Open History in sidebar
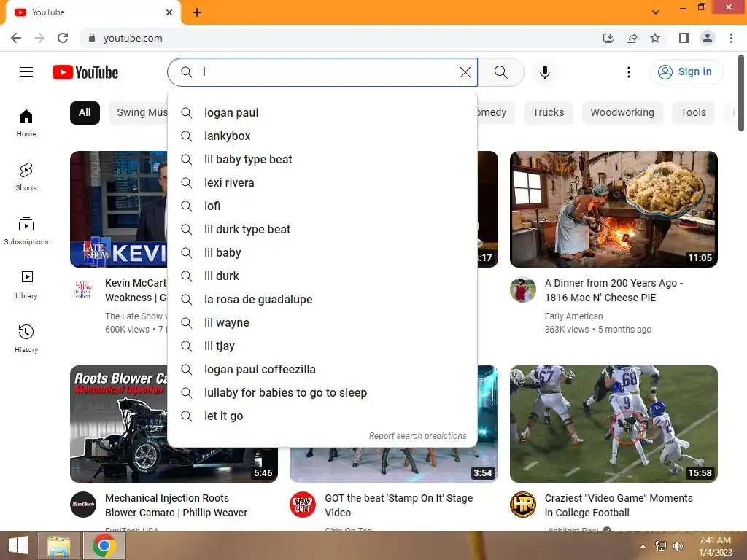Viewport: 747px width, 560px height. pyautogui.click(x=26, y=338)
